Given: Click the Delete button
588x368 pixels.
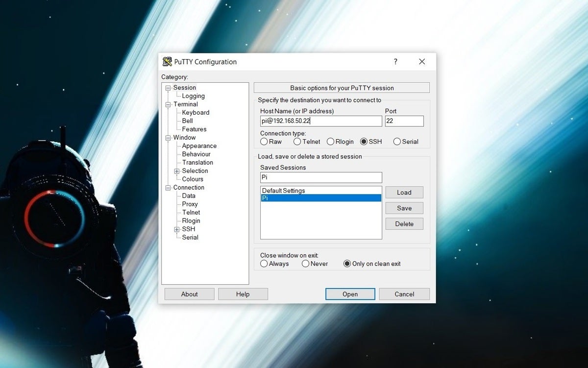Looking at the screenshot, I should [x=404, y=224].
